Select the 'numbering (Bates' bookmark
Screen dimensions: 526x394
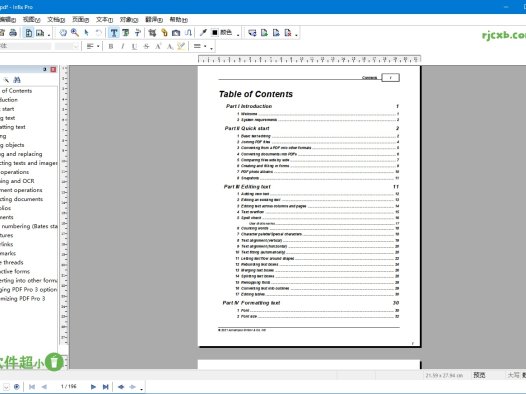[25, 226]
